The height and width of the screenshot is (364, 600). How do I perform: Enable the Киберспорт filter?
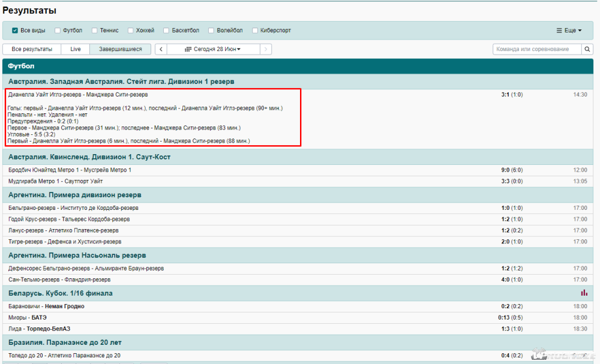click(255, 31)
